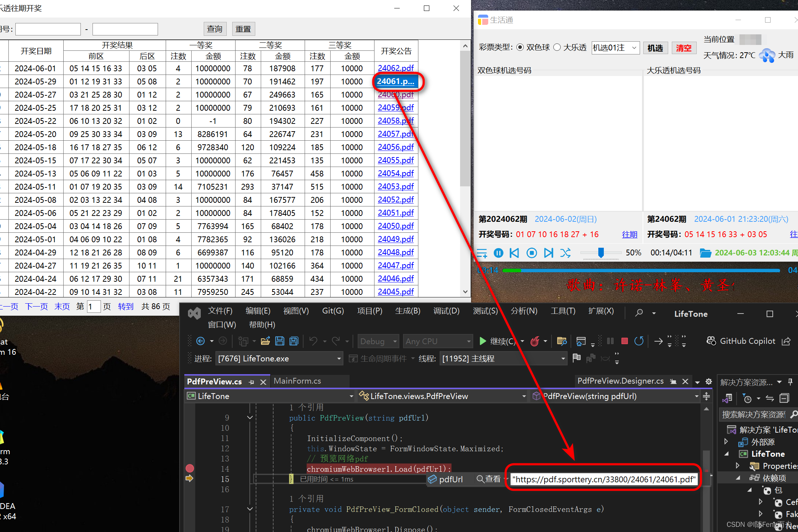Click the 查询 button in lottery history window
This screenshot has height=532, width=798.
pyautogui.click(x=215, y=29)
